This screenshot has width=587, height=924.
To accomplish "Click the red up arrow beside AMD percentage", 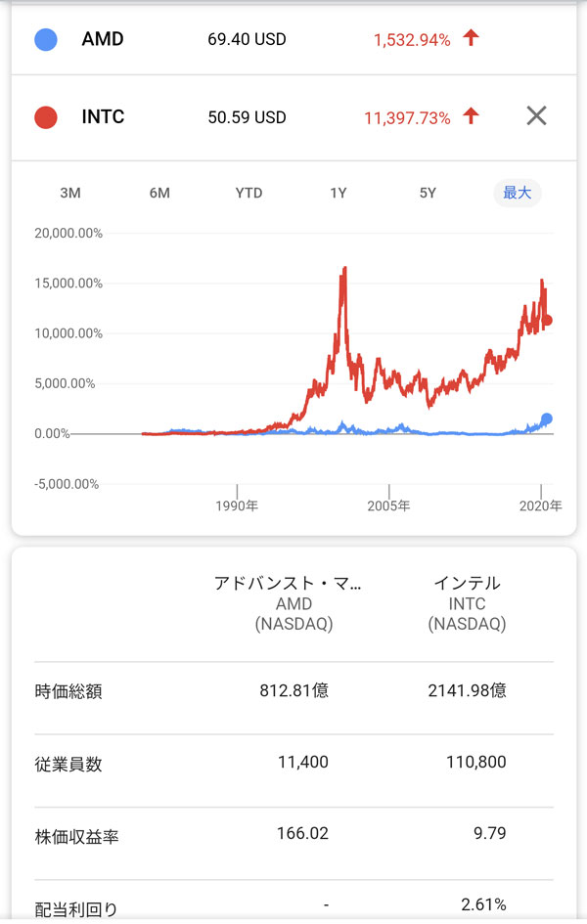I will pyautogui.click(x=472, y=39).
